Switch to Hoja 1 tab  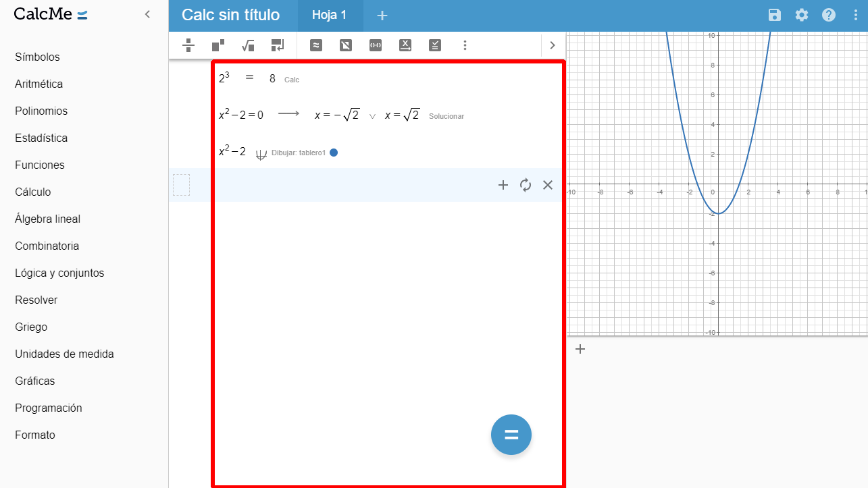click(330, 15)
